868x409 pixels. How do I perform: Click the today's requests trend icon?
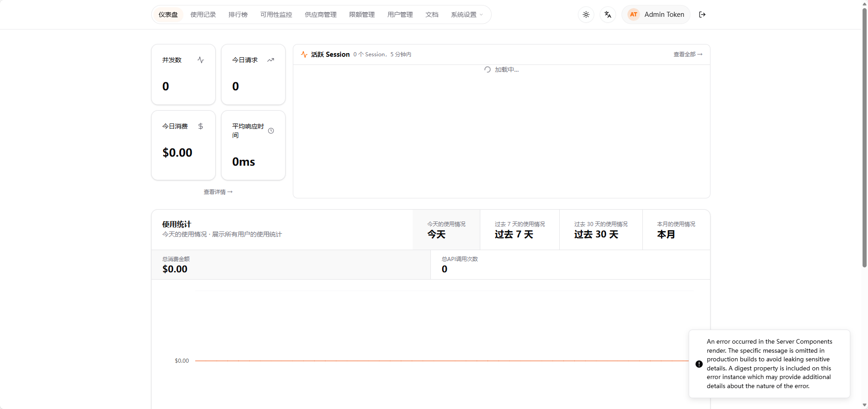point(271,60)
